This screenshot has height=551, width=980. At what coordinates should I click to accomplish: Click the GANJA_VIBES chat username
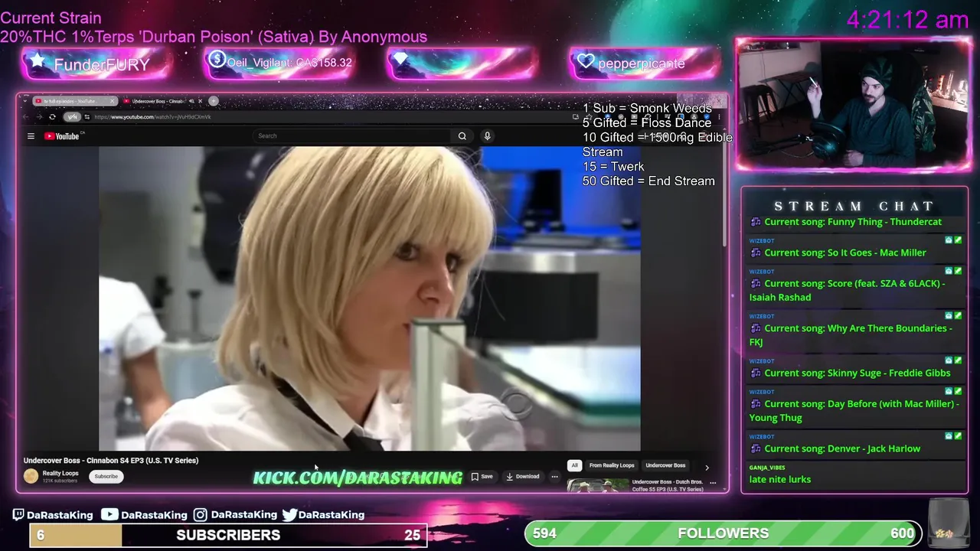(766, 468)
